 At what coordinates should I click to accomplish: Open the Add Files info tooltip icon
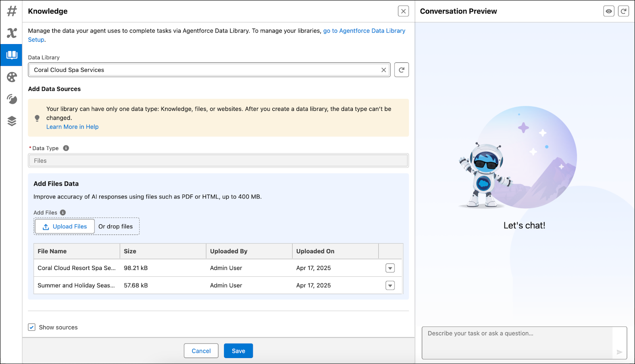click(63, 212)
